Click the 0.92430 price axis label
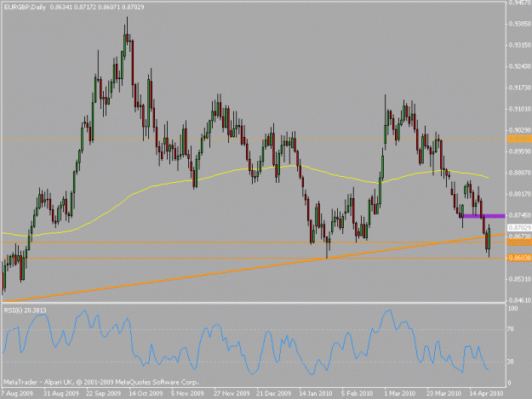 tap(519, 66)
